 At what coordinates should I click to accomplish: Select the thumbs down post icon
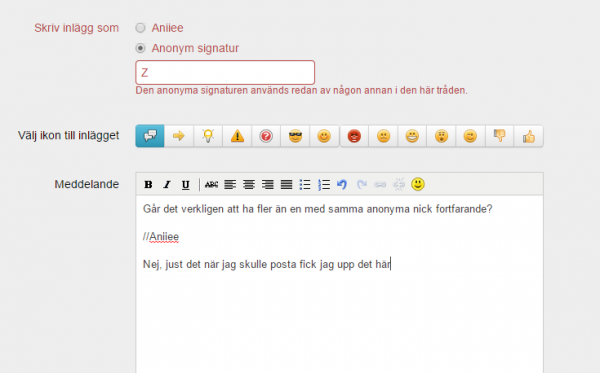(500, 136)
